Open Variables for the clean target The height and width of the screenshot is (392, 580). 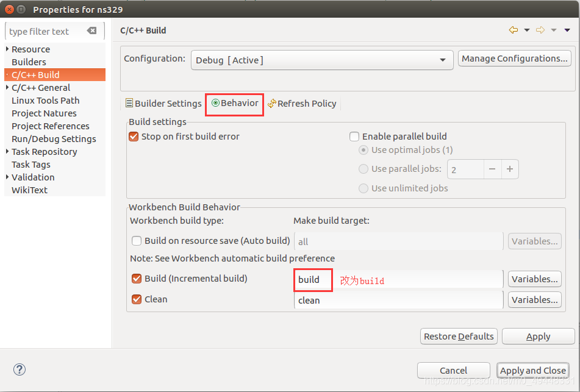pos(534,299)
